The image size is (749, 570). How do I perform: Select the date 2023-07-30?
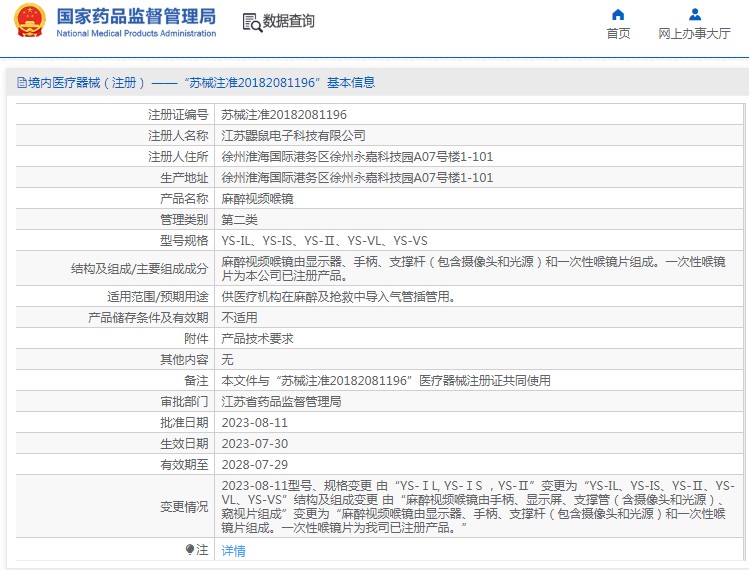pyautogui.click(x=255, y=444)
